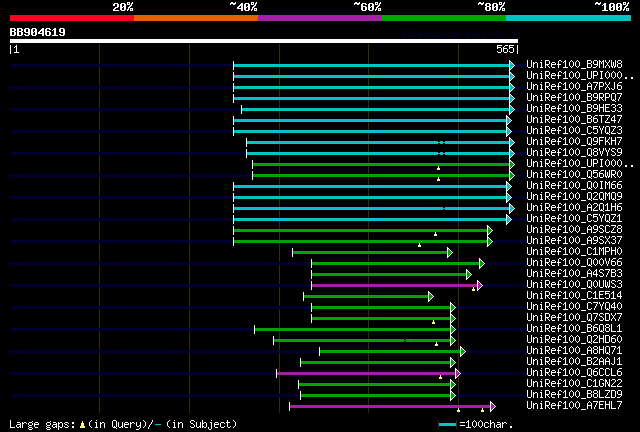Click the cyan ~100% legend segment
This screenshot has height=432, width=640.
pos(569,18)
